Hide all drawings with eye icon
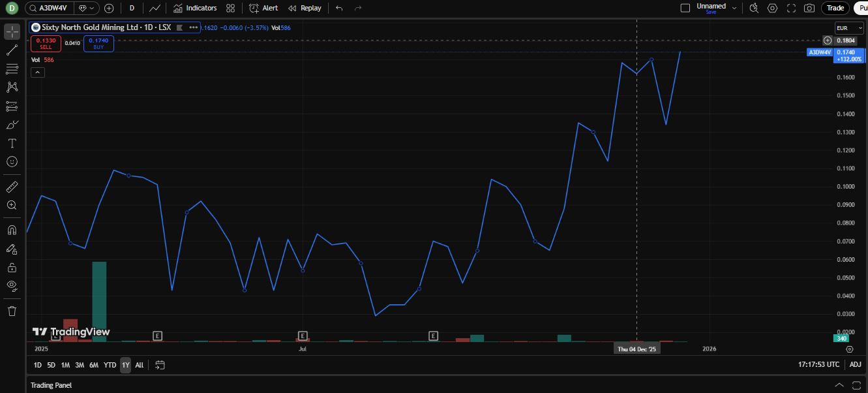The image size is (868, 393). 12,285
